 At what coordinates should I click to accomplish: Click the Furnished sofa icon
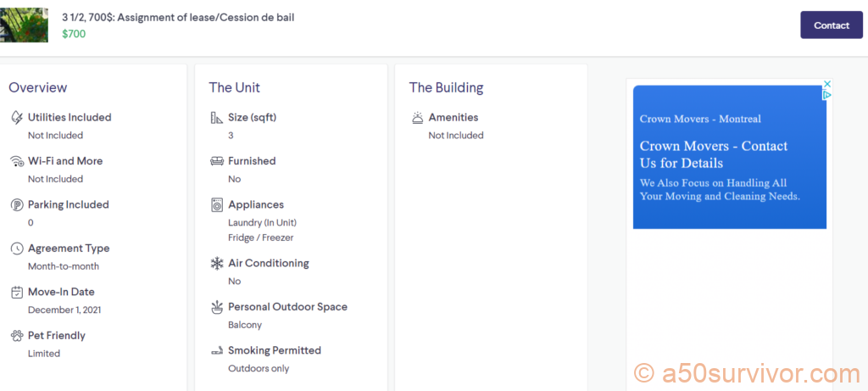pos(217,161)
